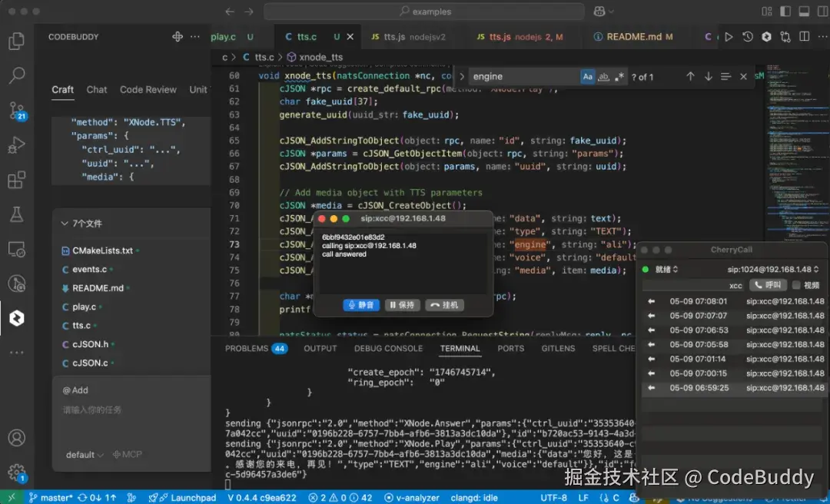
Task: Switch to the Craft tab
Action: [x=62, y=89]
